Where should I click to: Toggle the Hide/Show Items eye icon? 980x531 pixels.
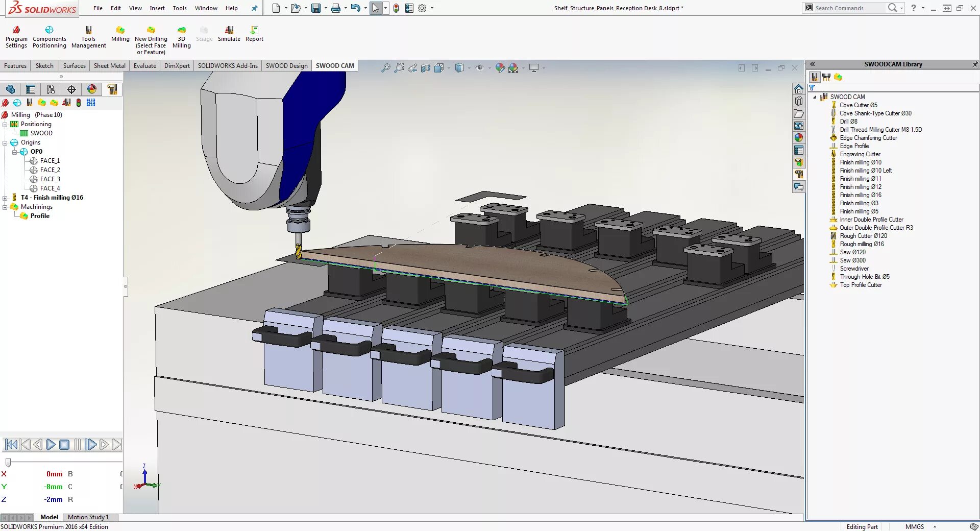[480, 67]
